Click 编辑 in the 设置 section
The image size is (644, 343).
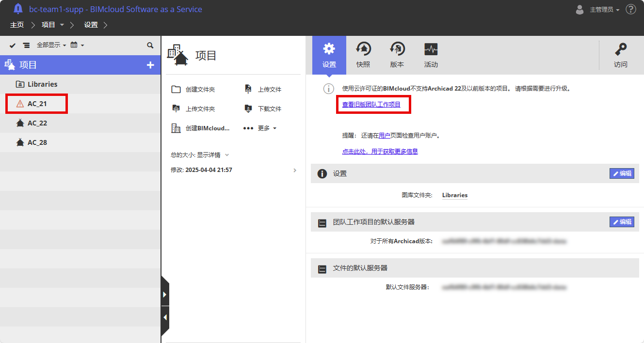point(622,173)
